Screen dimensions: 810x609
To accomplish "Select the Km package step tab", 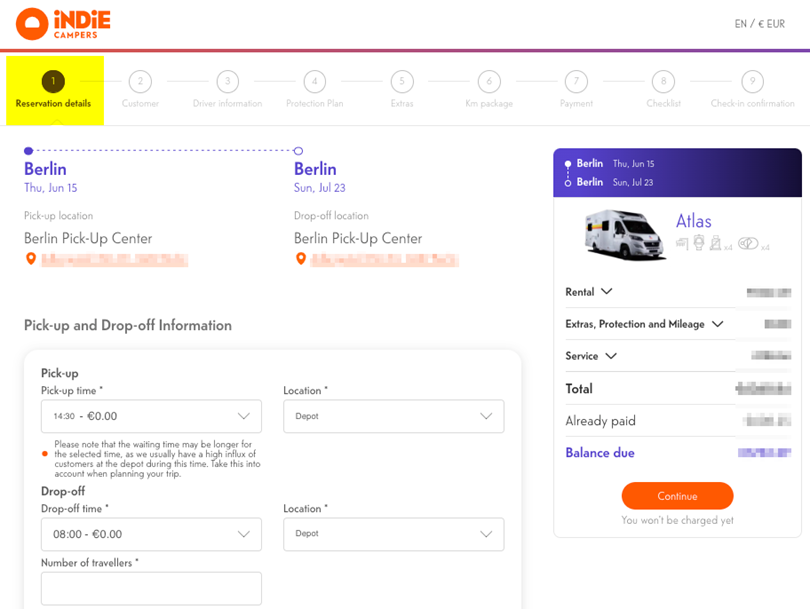I will pyautogui.click(x=489, y=90).
